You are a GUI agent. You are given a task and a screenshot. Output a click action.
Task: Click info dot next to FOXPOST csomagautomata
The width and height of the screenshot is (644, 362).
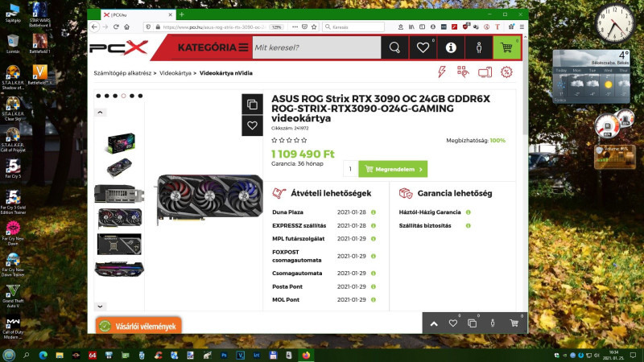tap(374, 256)
